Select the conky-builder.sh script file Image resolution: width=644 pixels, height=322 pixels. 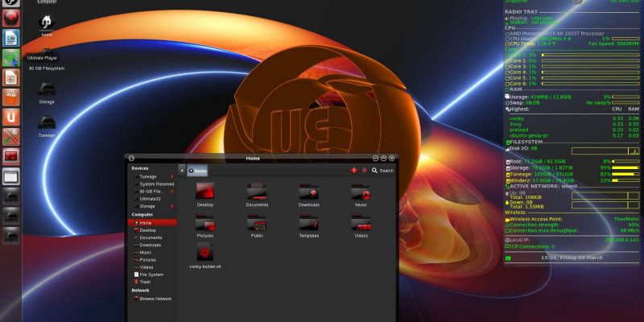click(x=205, y=255)
